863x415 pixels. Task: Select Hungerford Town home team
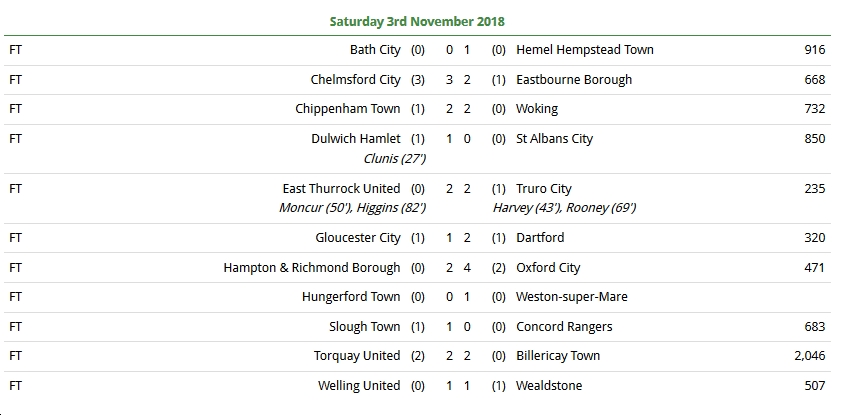[x=351, y=297]
